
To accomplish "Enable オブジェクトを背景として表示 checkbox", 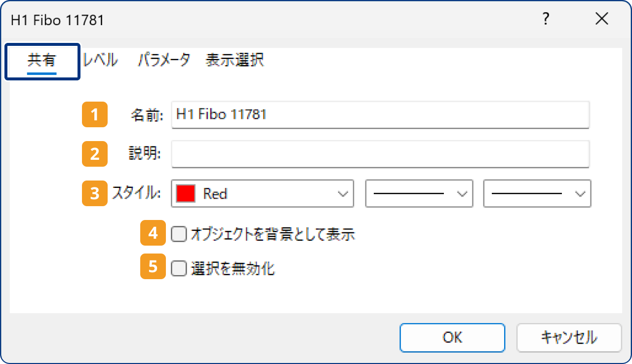I will point(179,234).
